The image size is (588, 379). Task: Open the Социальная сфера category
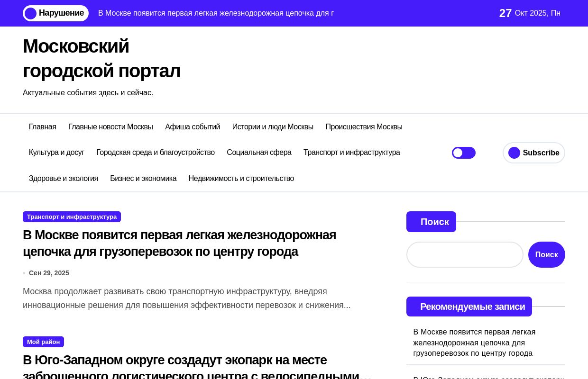[259, 153]
